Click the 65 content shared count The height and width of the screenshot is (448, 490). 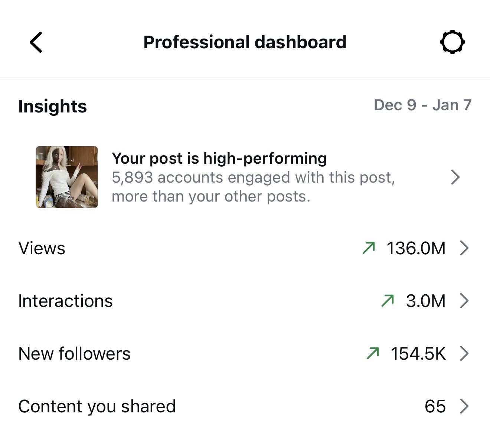coord(435,406)
